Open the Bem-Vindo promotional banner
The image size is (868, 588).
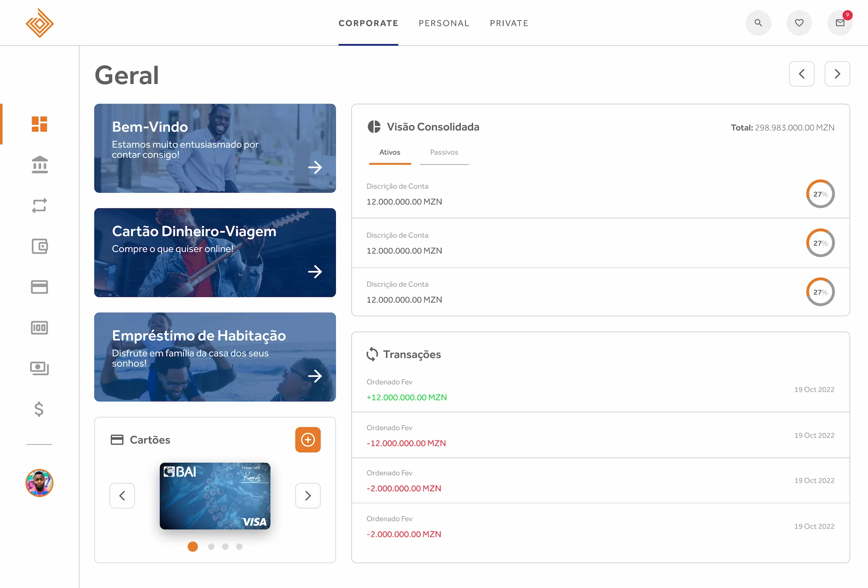pyautogui.click(x=315, y=167)
